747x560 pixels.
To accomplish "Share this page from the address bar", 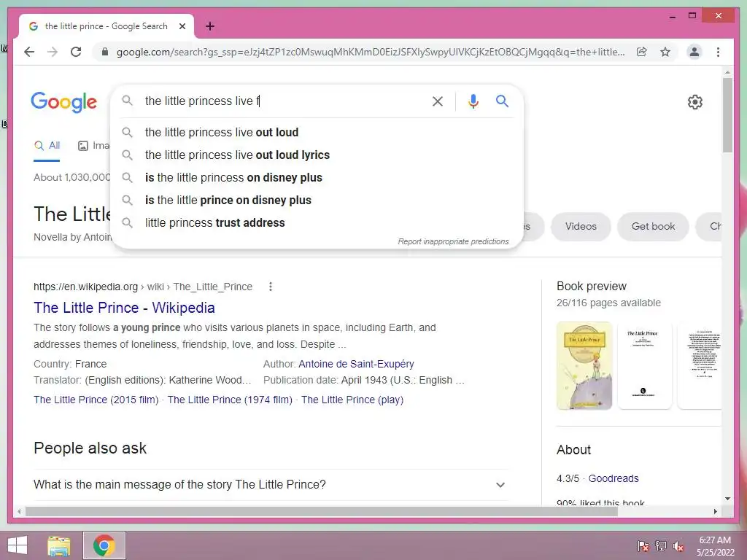I will 642,52.
